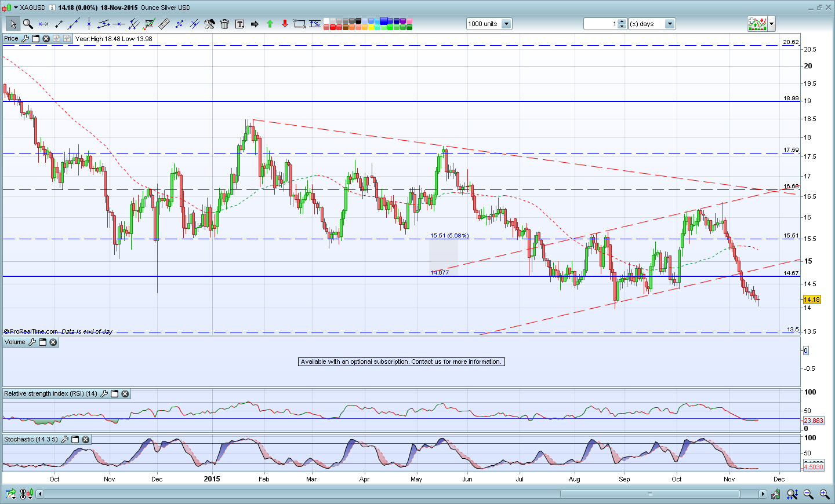Close the Volume panel

(53, 342)
